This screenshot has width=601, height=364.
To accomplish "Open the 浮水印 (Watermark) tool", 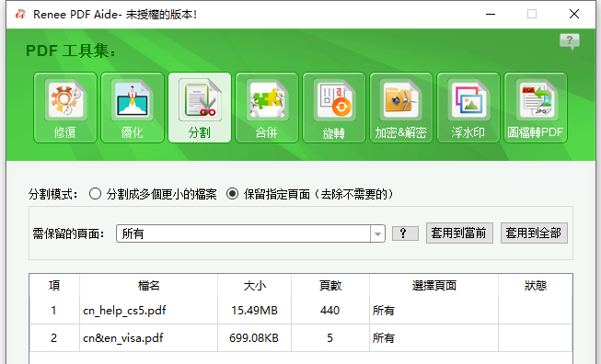I will pos(468,108).
